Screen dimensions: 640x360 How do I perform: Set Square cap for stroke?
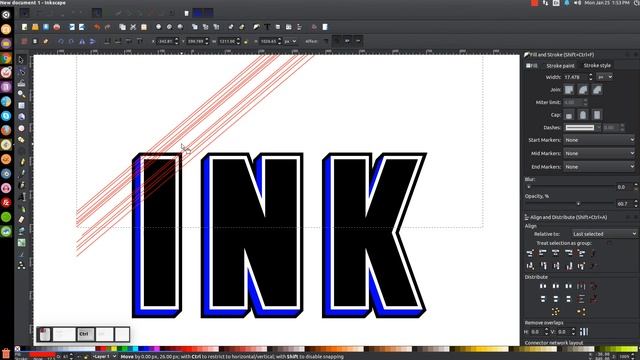tap(597, 115)
